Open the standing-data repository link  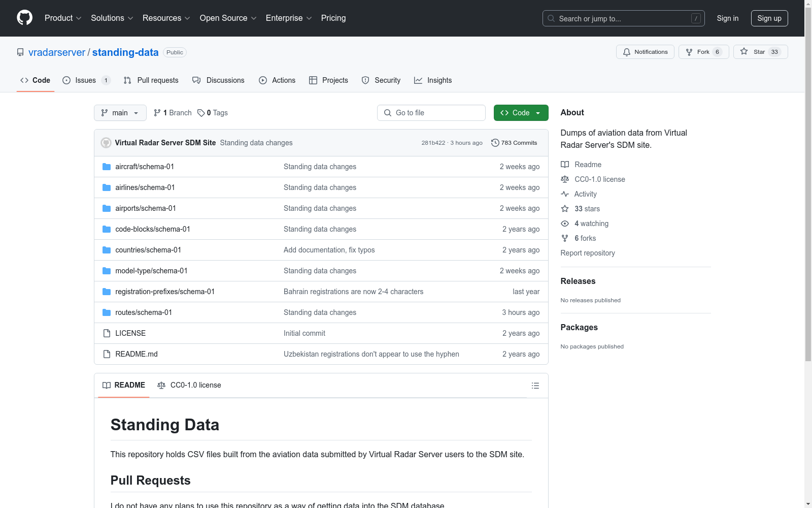[125, 52]
